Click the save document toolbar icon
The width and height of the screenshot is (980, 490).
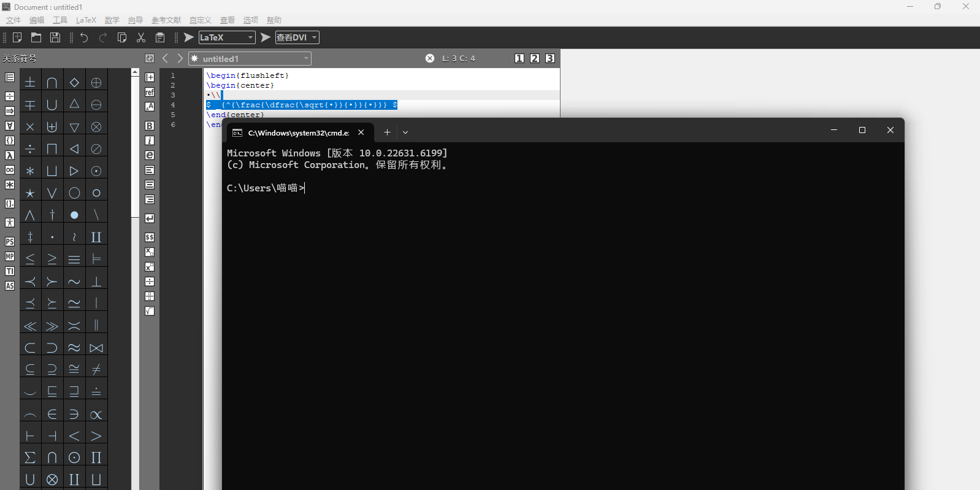[x=55, y=37]
